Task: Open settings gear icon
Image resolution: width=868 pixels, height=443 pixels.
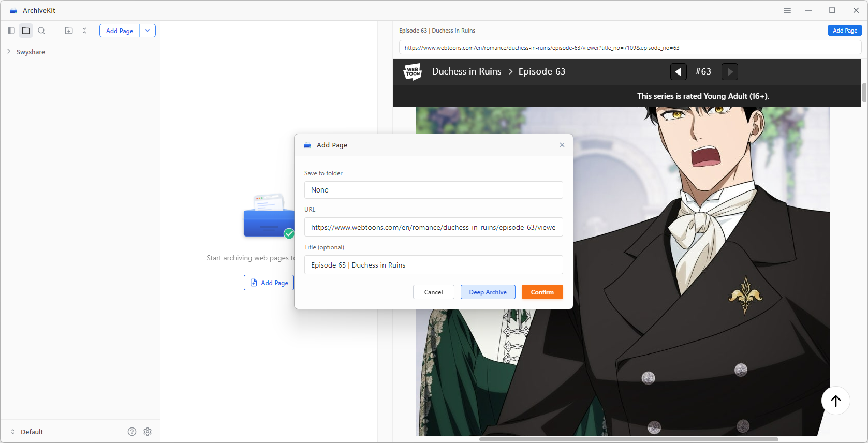Action: pos(148,432)
